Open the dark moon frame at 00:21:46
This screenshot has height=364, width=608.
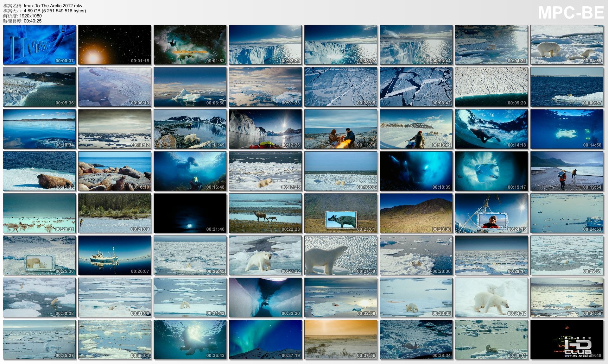point(190,213)
